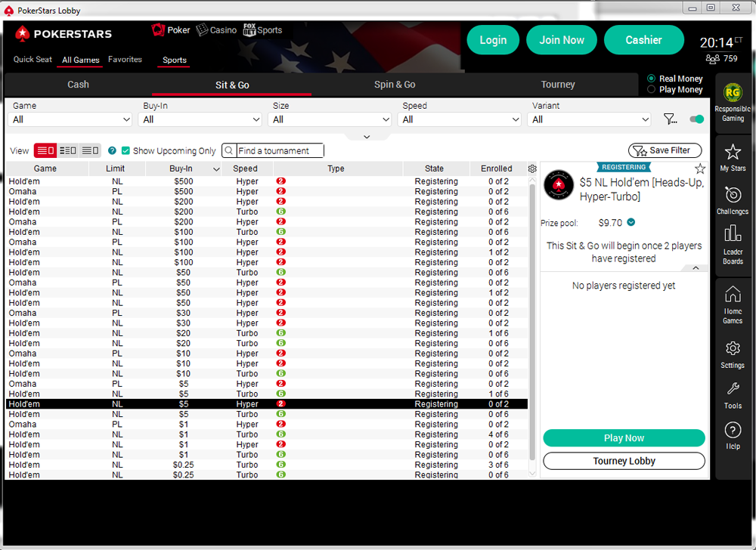756x550 pixels.
Task: Select Real Money radio button
Action: point(652,79)
